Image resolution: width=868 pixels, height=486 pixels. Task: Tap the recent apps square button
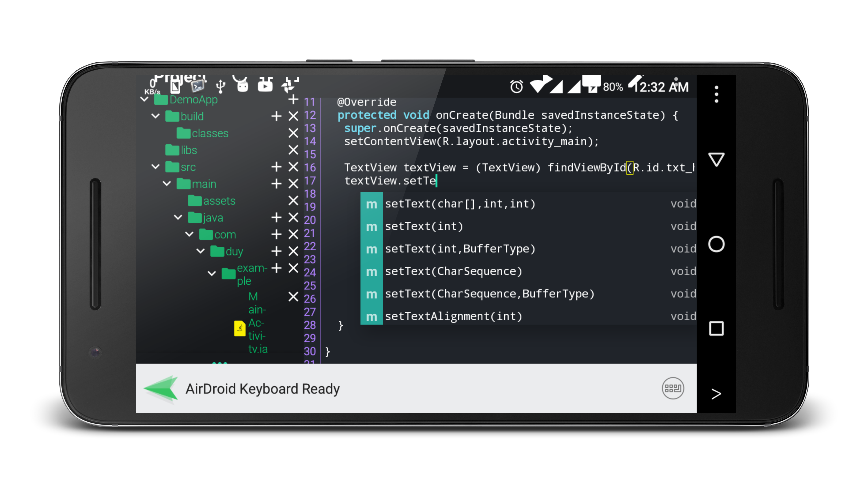point(716,328)
